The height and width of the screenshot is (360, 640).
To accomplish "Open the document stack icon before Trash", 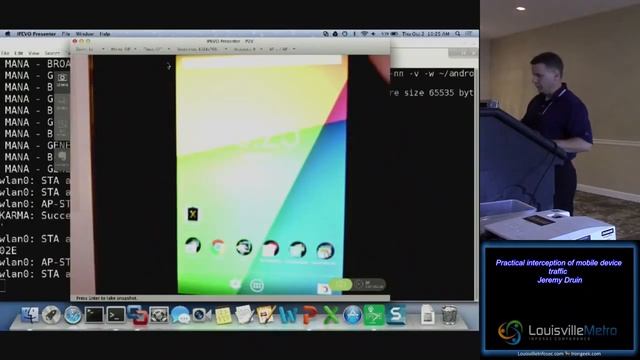I will tap(427, 315).
